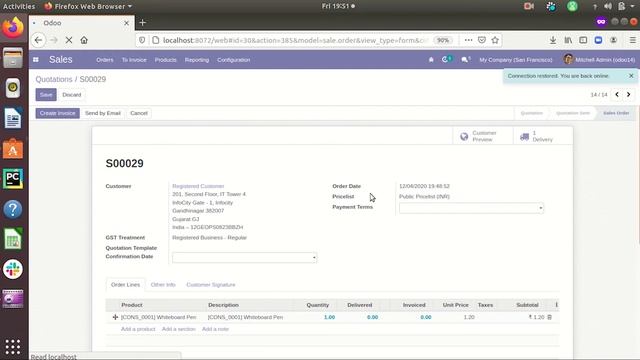
Task: Open the Odoo apps grid menu
Action: pos(36,60)
